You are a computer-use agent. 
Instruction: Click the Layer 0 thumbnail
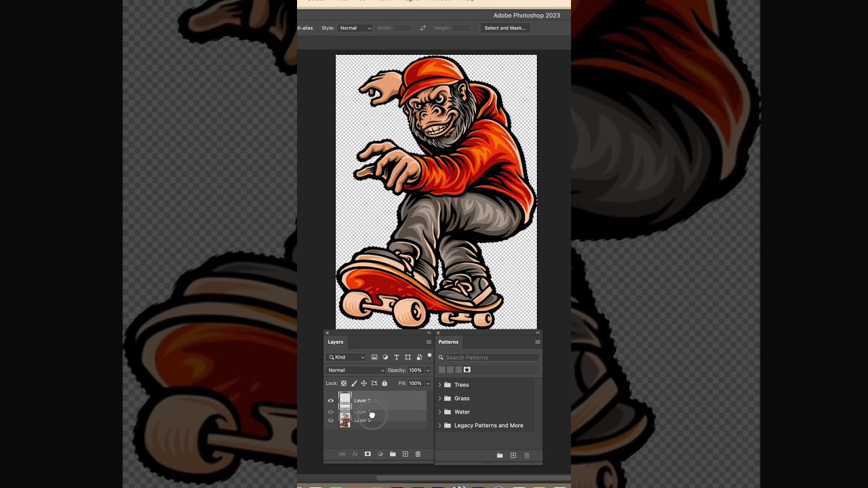click(345, 421)
